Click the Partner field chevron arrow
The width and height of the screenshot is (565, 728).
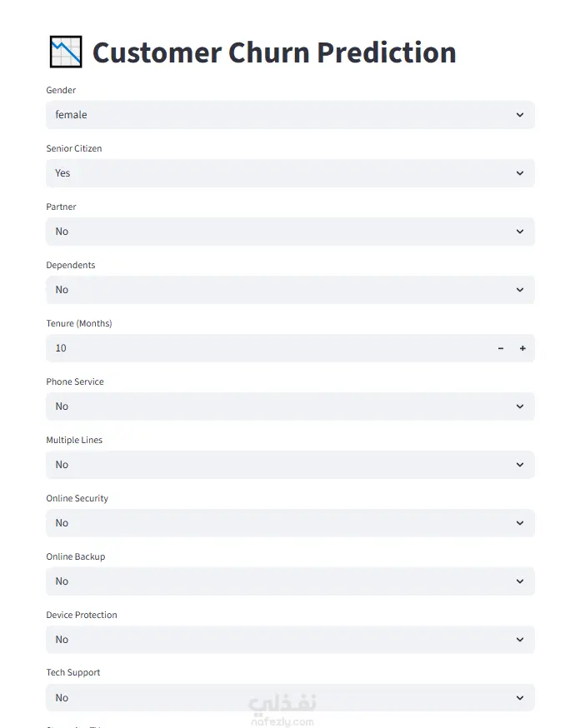click(x=520, y=232)
